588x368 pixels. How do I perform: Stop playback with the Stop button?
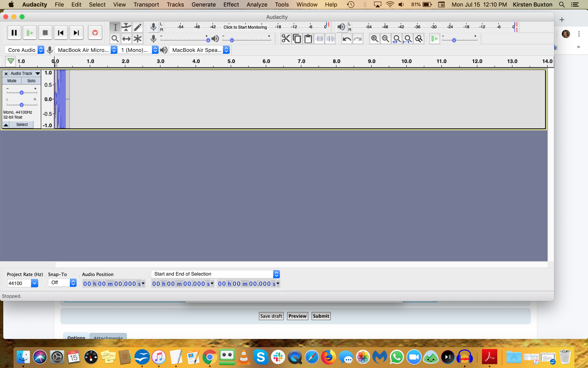[x=45, y=33]
